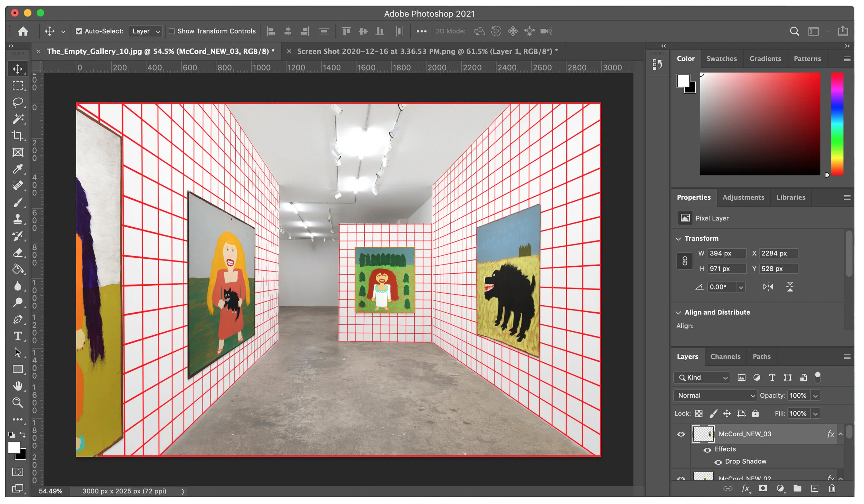Switch to the Adjustments tab

pyautogui.click(x=743, y=197)
